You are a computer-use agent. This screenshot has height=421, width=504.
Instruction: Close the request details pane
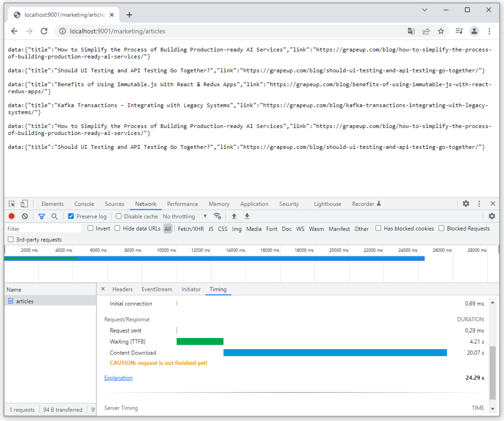103,289
